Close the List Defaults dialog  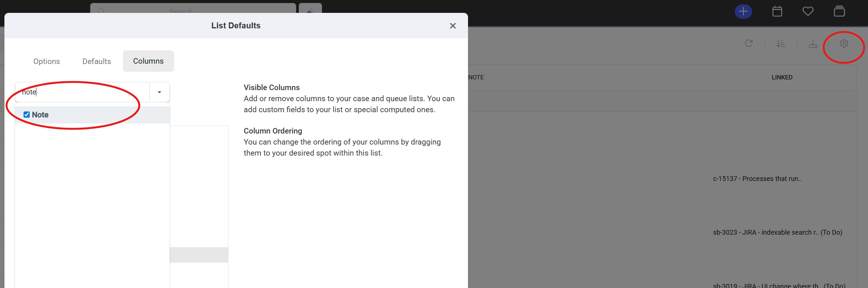(x=453, y=26)
